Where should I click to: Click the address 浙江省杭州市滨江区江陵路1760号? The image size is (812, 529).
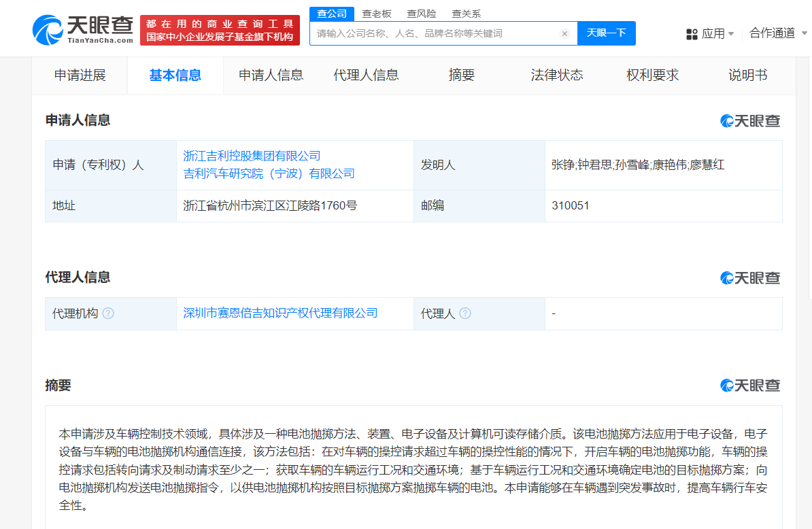coord(270,206)
